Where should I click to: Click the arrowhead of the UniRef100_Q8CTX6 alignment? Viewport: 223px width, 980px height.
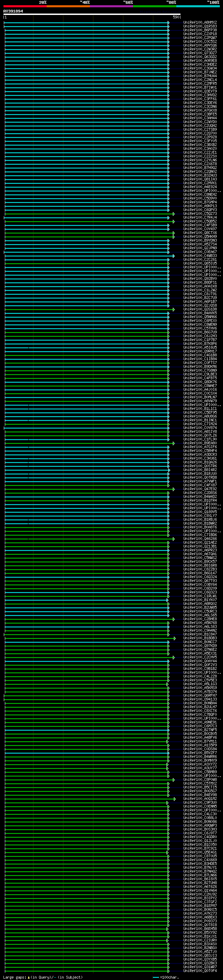pos(174,233)
